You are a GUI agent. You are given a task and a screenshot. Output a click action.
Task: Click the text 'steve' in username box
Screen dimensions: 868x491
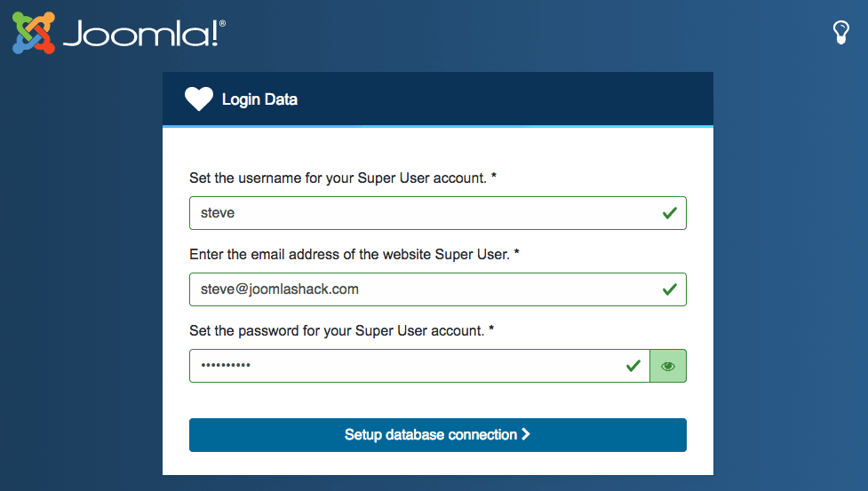pyautogui.click(x=218, y=213)
